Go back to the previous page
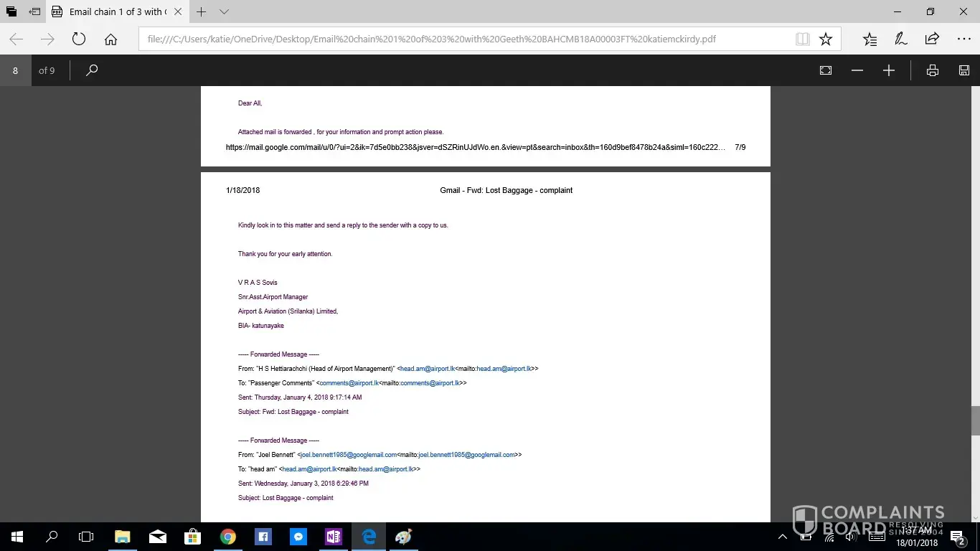This screenshot has height=551, width=980. click(16, 39)
